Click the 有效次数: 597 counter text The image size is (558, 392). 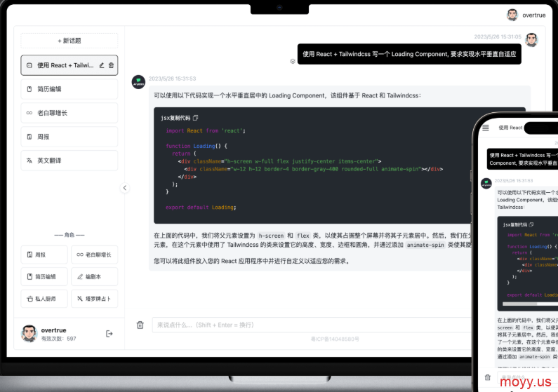tap(59, 339)
